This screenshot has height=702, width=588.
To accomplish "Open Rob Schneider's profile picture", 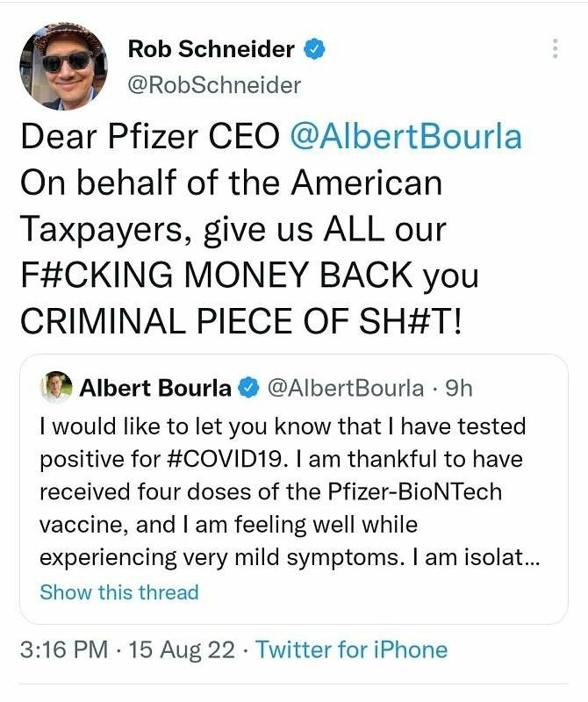I will (x=62, y=66).
